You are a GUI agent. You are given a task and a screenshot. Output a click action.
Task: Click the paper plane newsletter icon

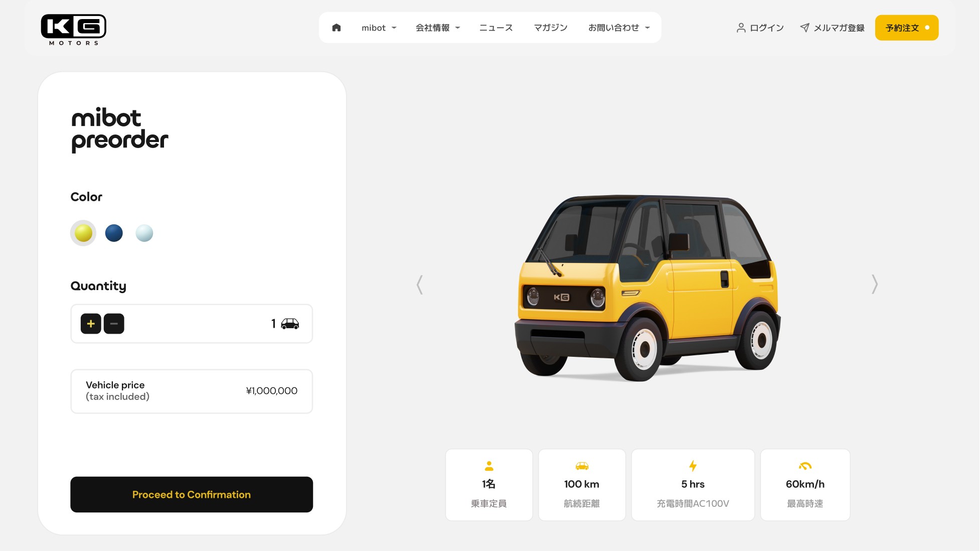[804, 28]
